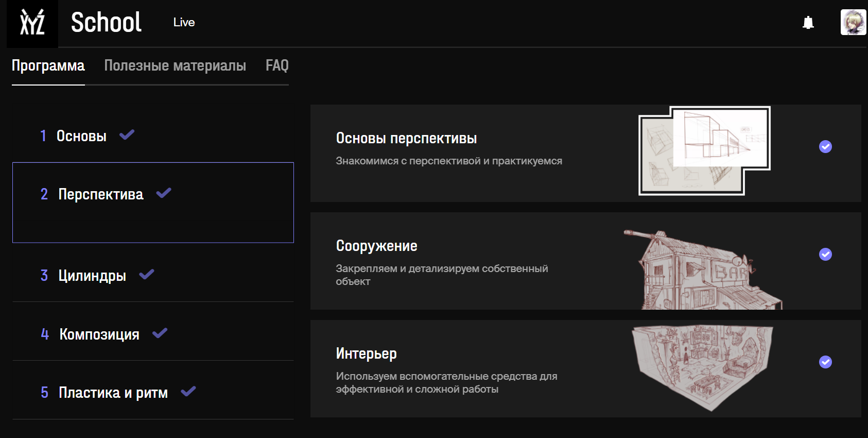Click the Интерьер room sketch thumbnail
The height and width of the screenshot is (438, 868).
(702, 367)
